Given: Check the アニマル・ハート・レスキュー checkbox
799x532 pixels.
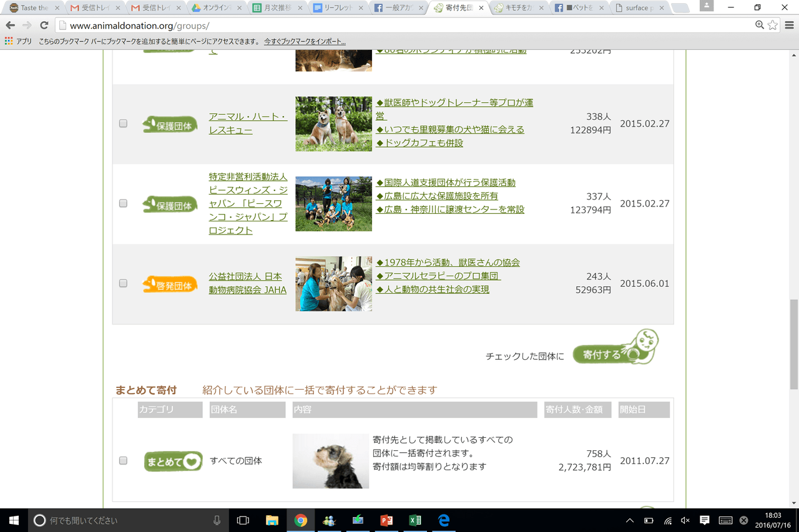Looking at the screenshot, I should pyautogui.click(x=123, y=123).
